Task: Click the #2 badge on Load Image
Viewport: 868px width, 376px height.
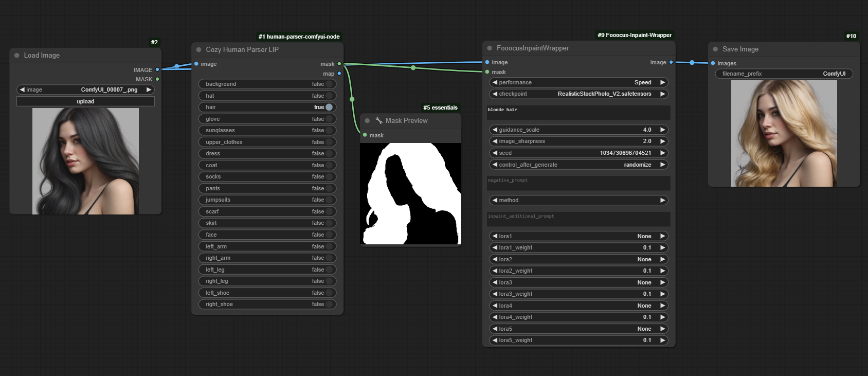Action: (x=154, y=42)
